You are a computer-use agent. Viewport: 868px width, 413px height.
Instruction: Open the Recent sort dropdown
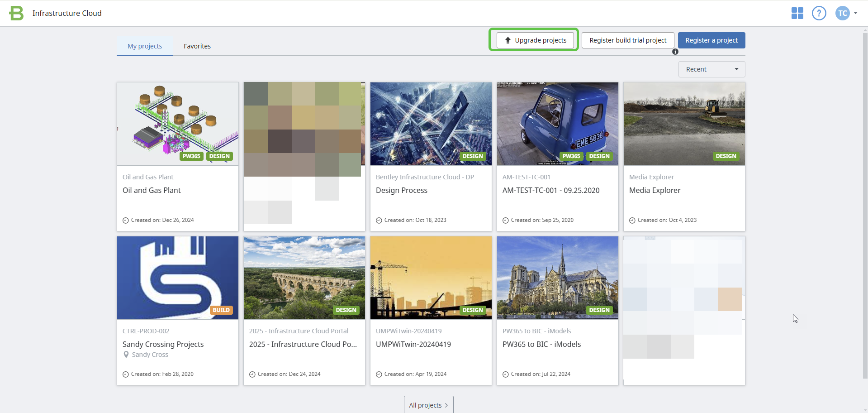pyautogui.click(x=712, y=69)
